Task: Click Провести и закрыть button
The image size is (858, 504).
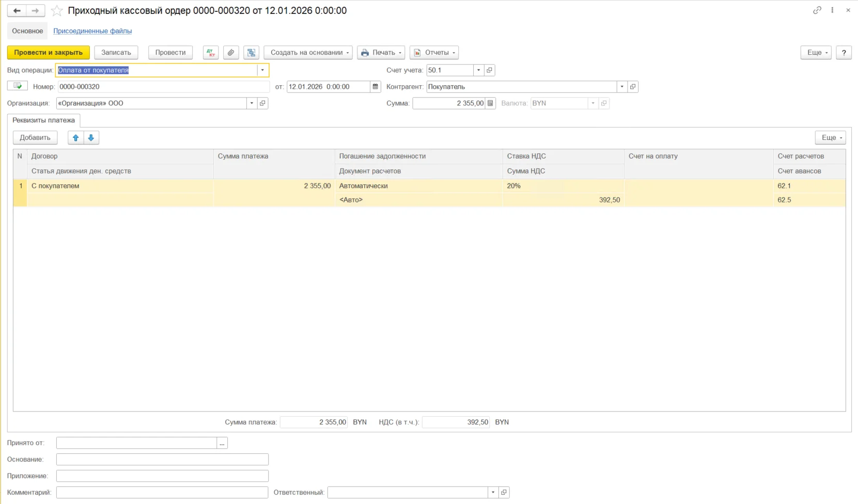Action: pos(49,53)
